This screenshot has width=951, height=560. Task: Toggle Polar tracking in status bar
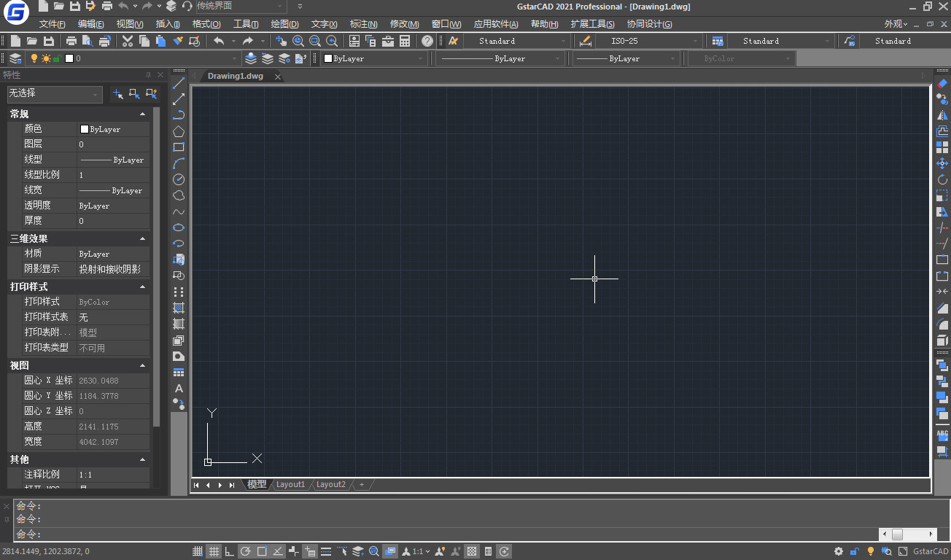click(x=246, y=551)
